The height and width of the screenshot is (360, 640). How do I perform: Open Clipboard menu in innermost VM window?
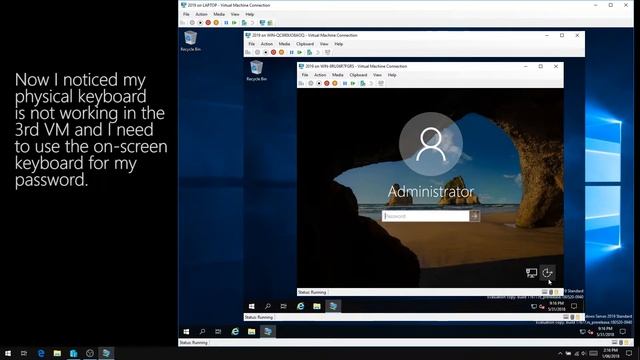pos(358,75)
